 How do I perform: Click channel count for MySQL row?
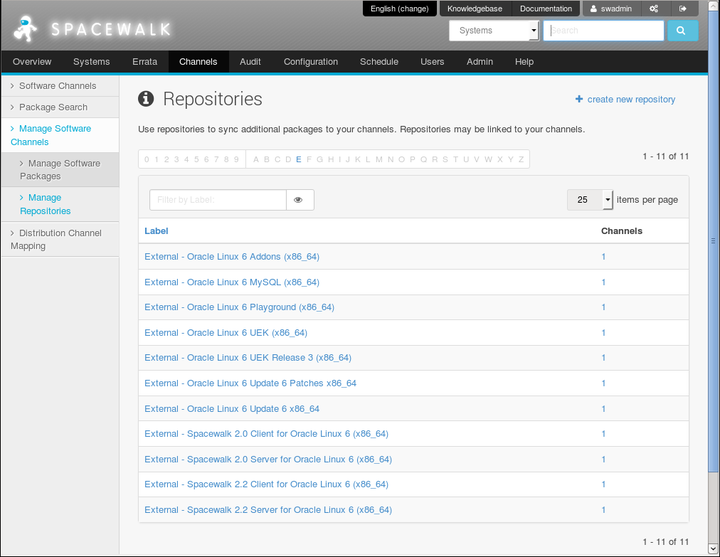[603, 282]
